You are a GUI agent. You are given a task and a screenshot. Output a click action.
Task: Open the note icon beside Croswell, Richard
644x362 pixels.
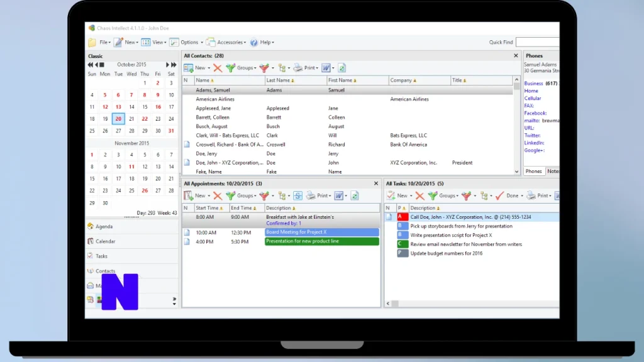point(187,145)
